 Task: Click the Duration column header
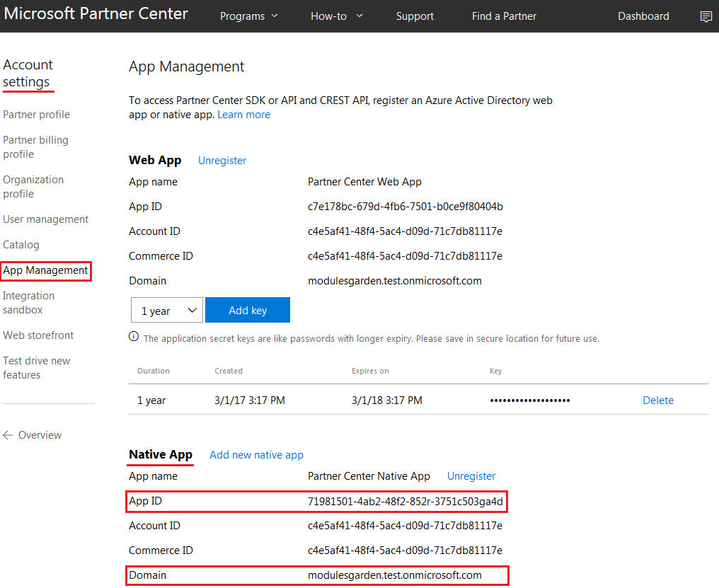(x=154, y=371)
